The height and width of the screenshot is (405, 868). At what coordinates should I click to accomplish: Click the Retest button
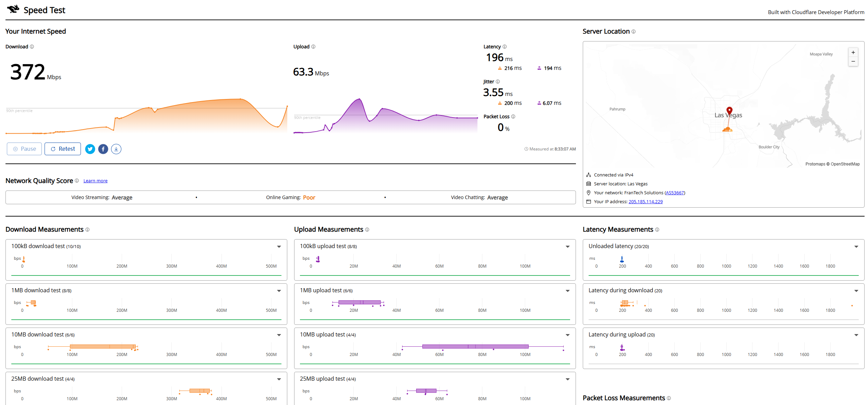tap(63, 149)
